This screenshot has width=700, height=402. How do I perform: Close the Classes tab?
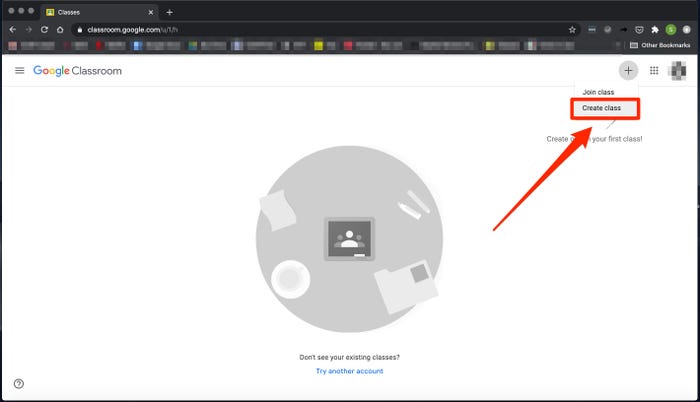[x=151, y=13]
